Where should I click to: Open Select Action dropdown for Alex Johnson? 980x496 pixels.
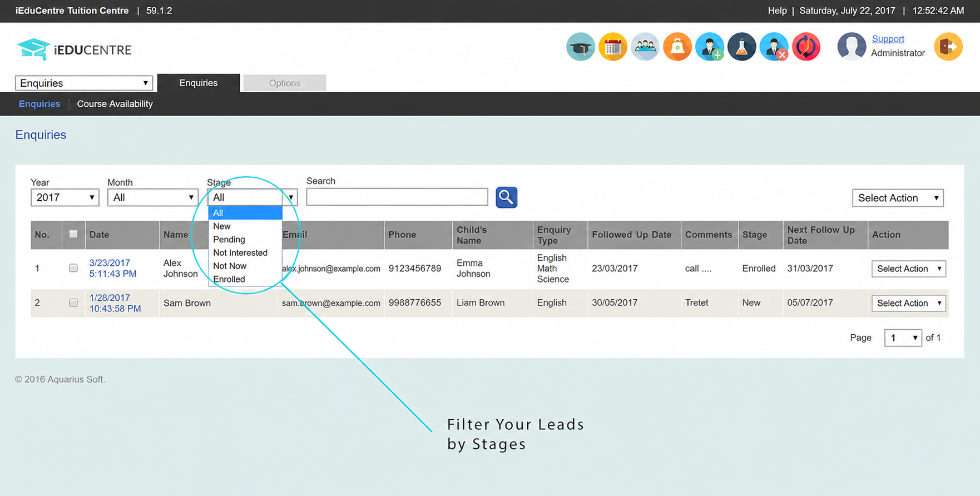pyautogui.click(x=909, y=269)
